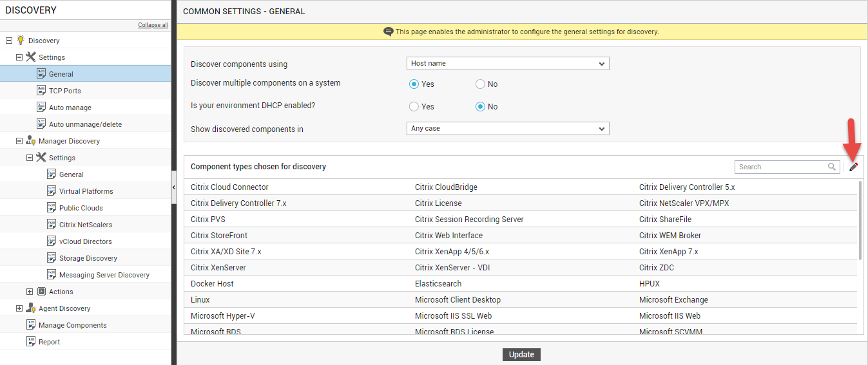Click the magnifier icon in Search box
868x365 pixels.
pos(832,167)
